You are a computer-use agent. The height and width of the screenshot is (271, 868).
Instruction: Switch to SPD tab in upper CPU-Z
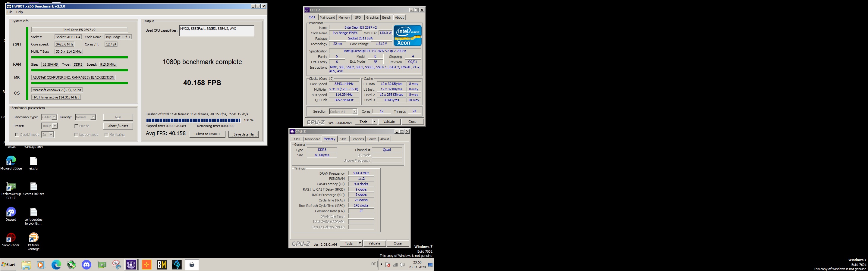(358, 17)
